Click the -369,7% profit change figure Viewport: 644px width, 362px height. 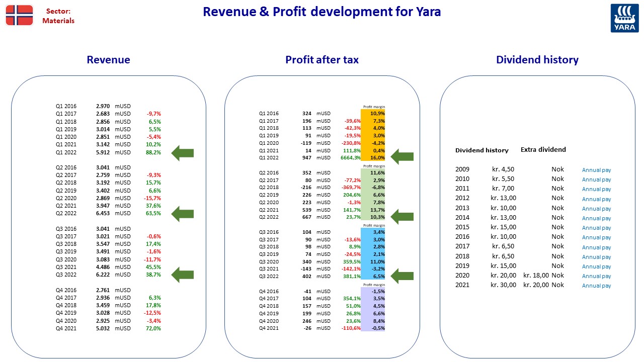(x=351, y=188)
